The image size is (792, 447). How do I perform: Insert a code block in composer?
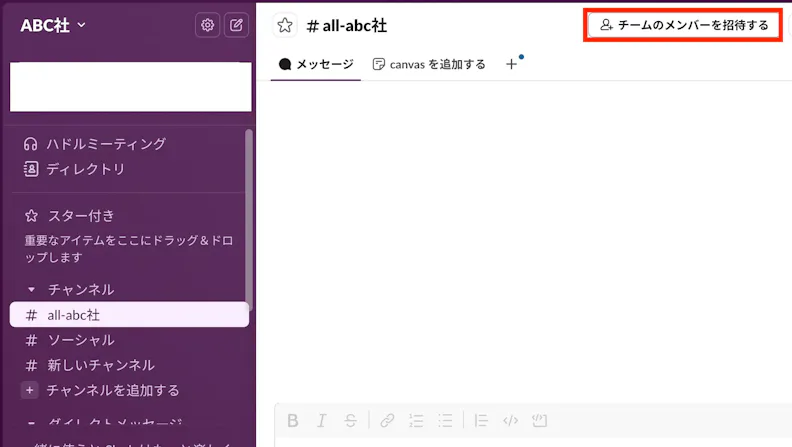tap(539, 420)
